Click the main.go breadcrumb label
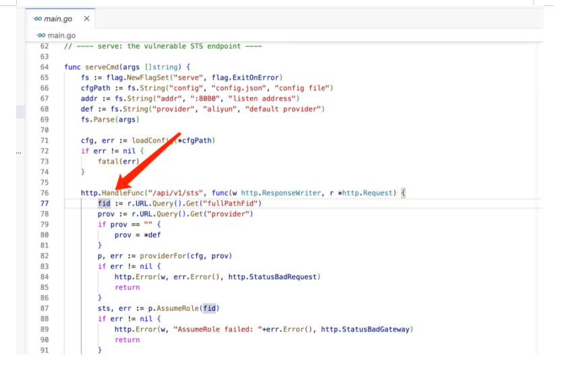The width and height of the screenshot is (588, 374). coord(61,35)
